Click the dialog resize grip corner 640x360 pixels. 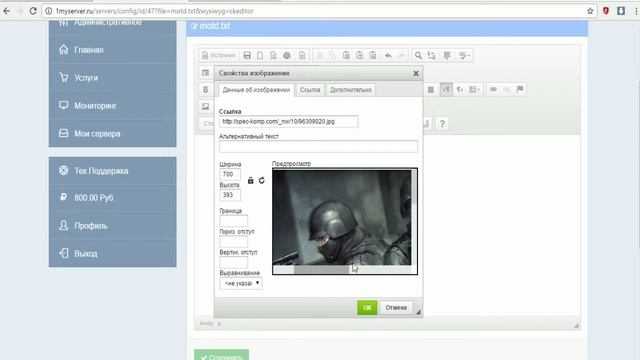[x=418, y=312]
